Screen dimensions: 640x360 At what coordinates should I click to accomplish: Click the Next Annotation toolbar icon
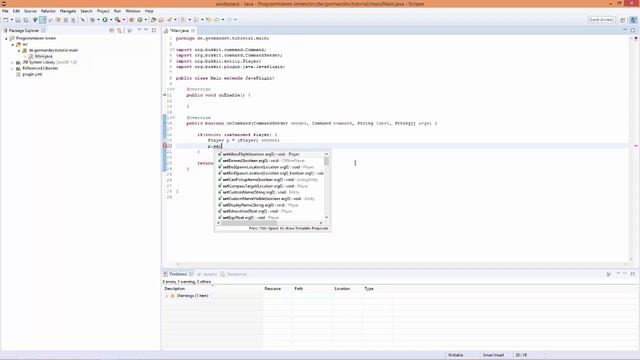(x=183, y=20)
